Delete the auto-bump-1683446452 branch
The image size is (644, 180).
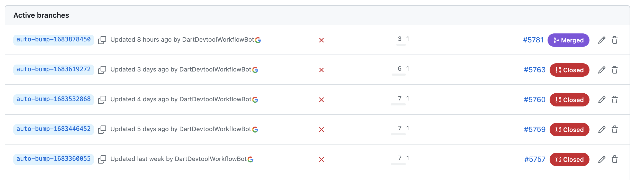(x=615, y=129)
